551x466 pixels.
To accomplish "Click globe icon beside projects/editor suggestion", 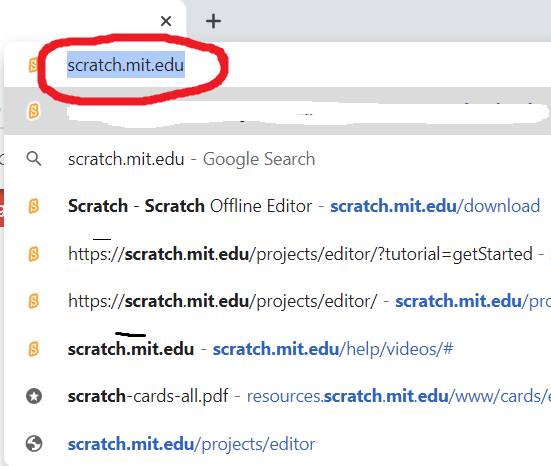I will 34,444.
